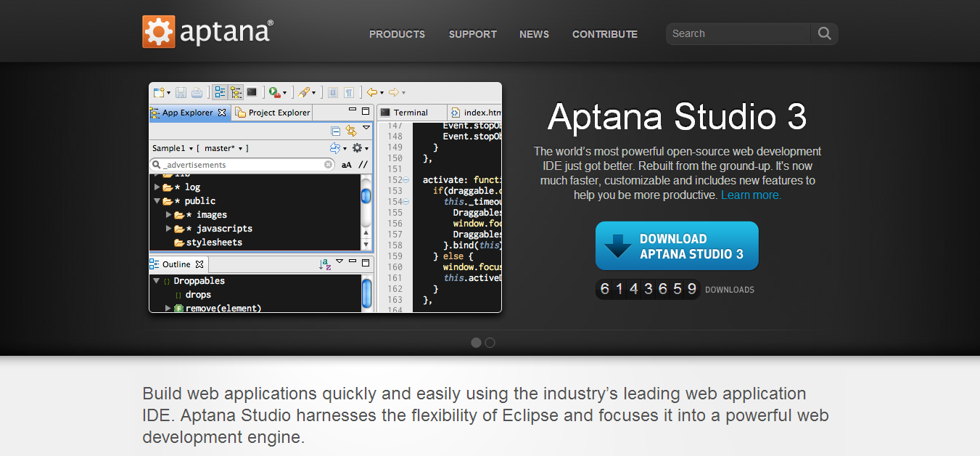This screenshot has height=456, width=980.
Task: Collapse the public folder
Action: click(157, 201)
